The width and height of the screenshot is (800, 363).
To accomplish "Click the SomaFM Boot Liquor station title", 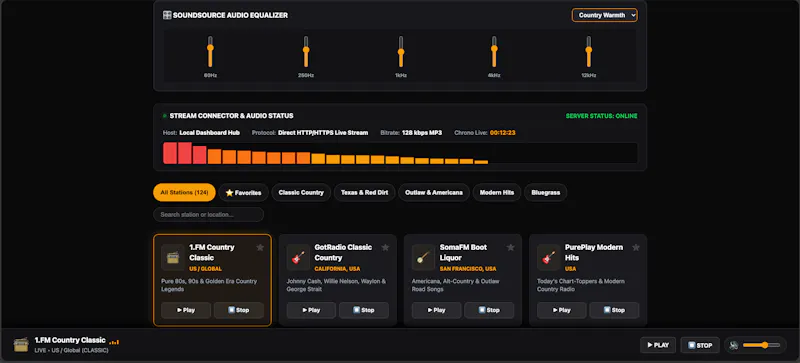I will tap(463, 252).
